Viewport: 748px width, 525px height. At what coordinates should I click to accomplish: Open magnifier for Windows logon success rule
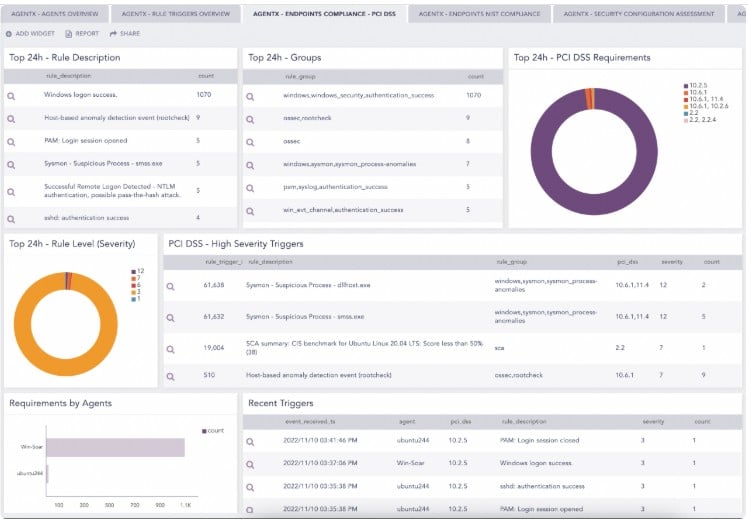click(x=11, y=96)
